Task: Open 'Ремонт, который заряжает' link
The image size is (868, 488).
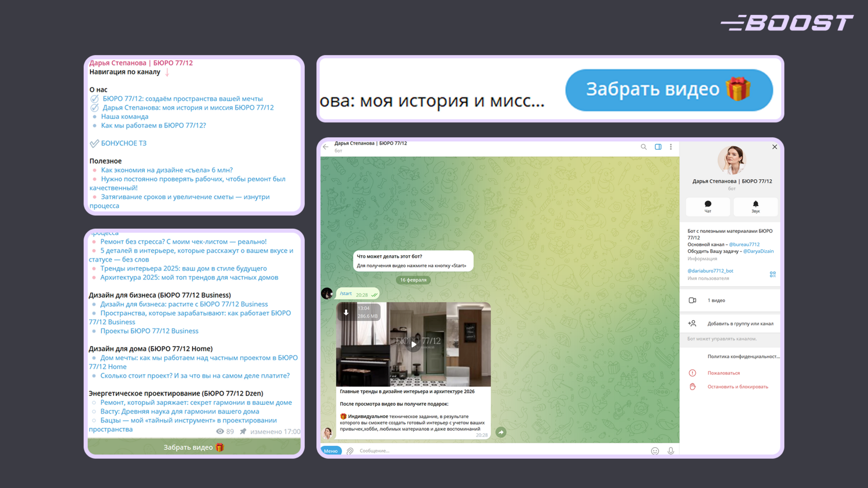Action: (x=196, y=403)
